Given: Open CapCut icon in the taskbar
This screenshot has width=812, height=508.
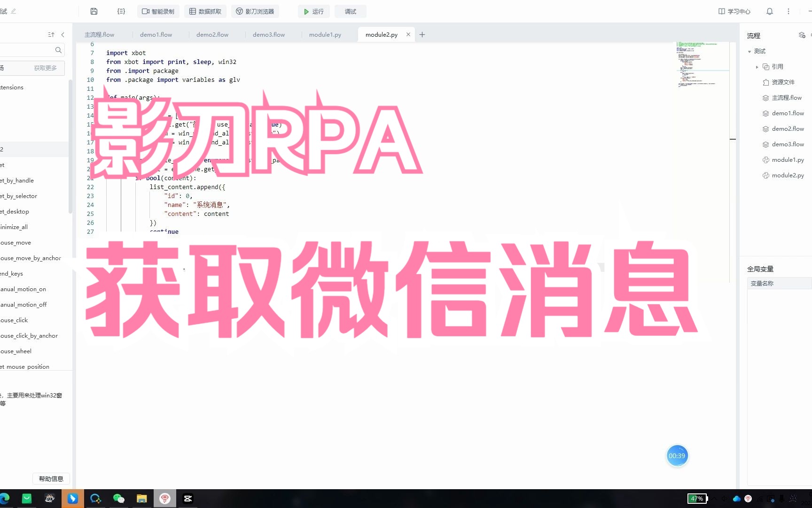Looking at the screenshot, I should click(188, 499).
